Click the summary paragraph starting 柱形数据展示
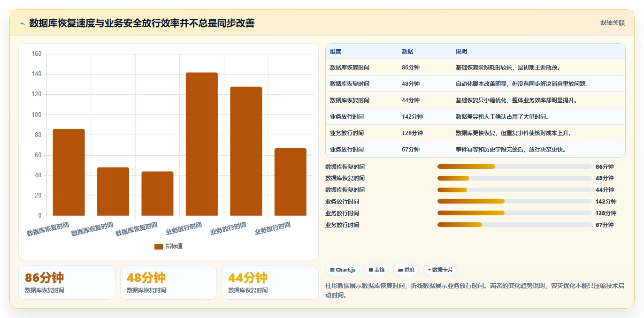The image size is (644, 318). click(475, 290)
